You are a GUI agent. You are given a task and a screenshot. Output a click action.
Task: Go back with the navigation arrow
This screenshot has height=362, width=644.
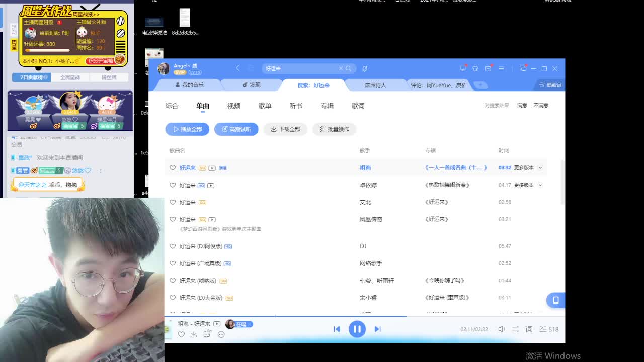coord(238,68)
